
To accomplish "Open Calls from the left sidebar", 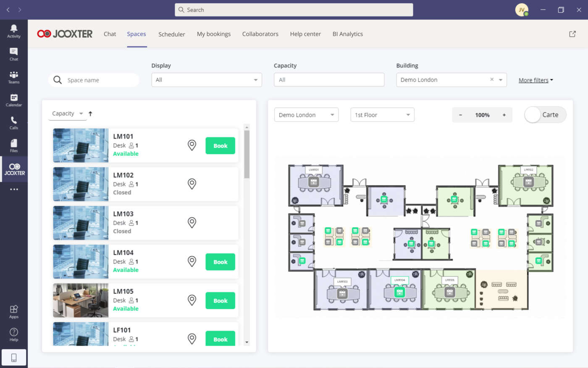I will coord(13,123).
